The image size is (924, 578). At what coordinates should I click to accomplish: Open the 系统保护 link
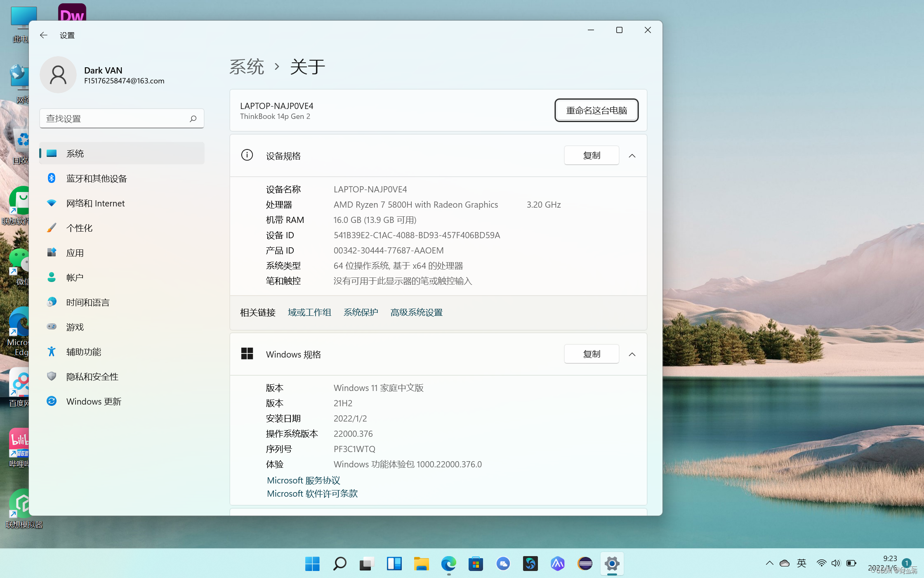point(361,313)
